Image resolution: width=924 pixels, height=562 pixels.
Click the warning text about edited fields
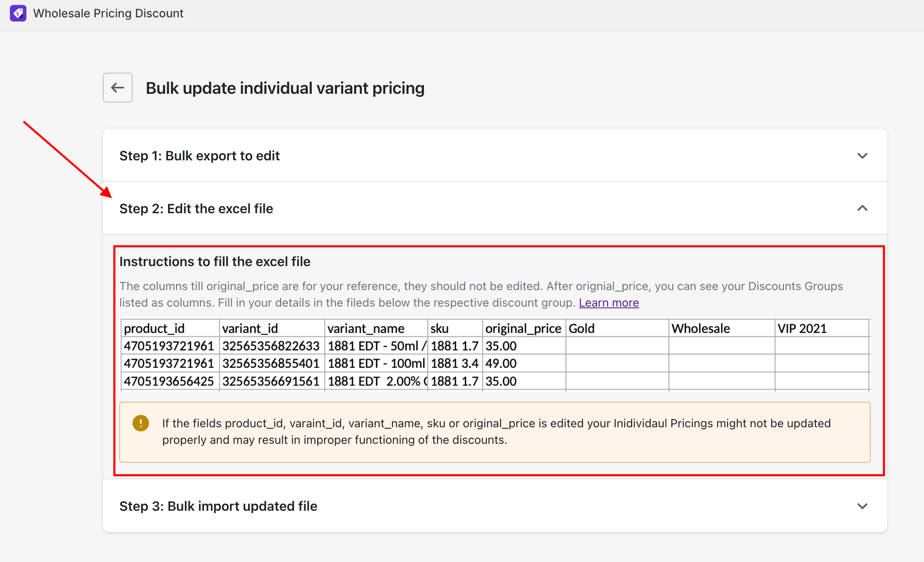(496, 431)
